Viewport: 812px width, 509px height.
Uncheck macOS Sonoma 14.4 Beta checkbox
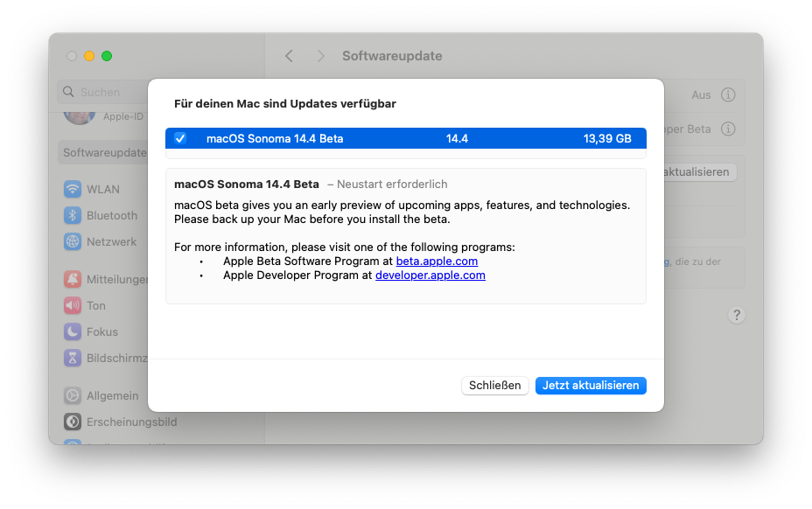[180, 138]
